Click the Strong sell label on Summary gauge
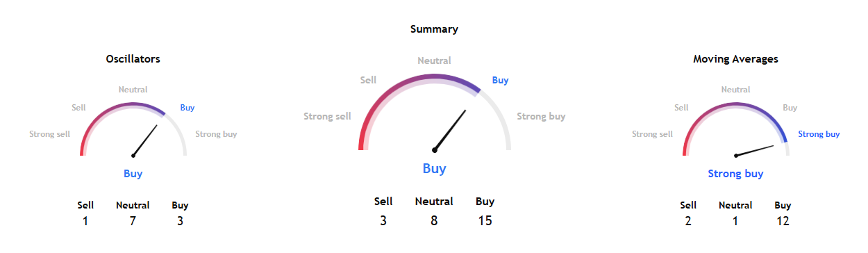The image size is (868, 253). click(x=327, y=116)
